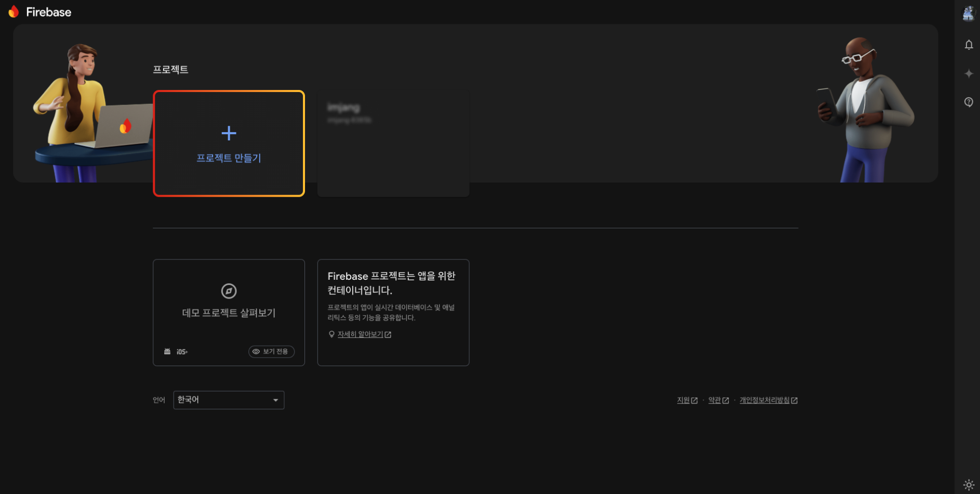Click the plus icon to add project
Screen dimensions: 980x494
pyautogui.click(x=229, y=133)
